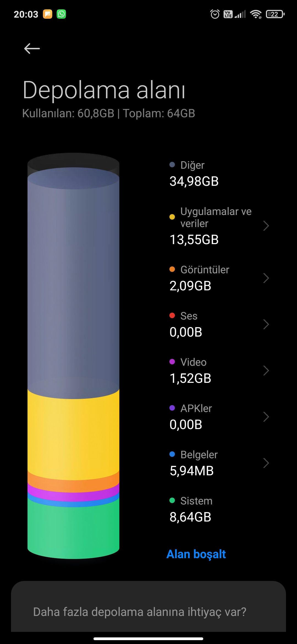Expand Uygulamalar ve veriler chevron
This screenshot has height=644, width=297.
pos(266,226)
